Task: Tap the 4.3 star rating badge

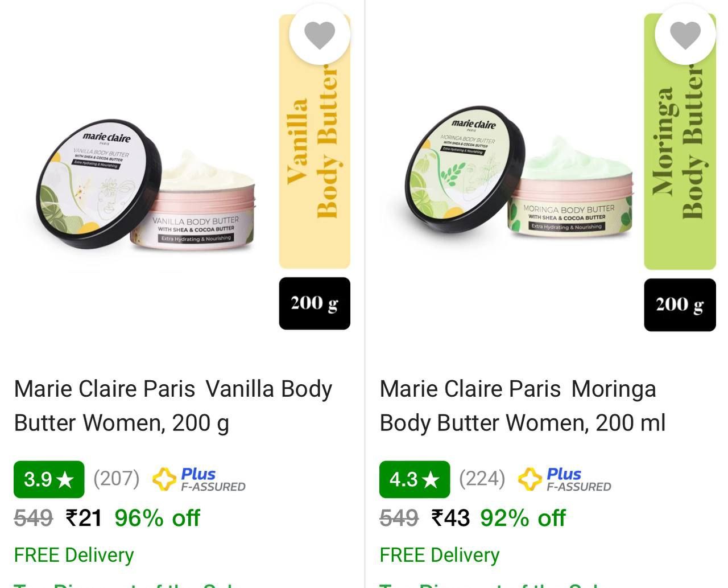Action: pyautogui.click(x=415, y=479)
